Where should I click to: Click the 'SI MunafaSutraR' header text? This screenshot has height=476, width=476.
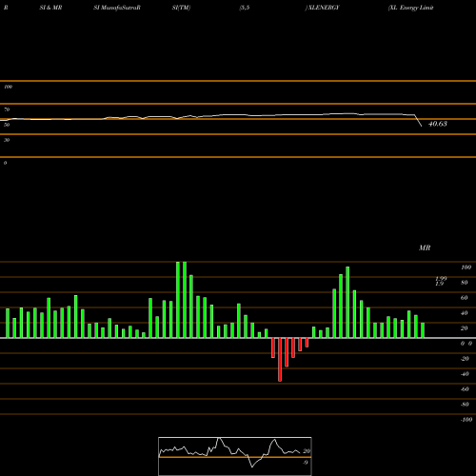click(x=117, y=8)
